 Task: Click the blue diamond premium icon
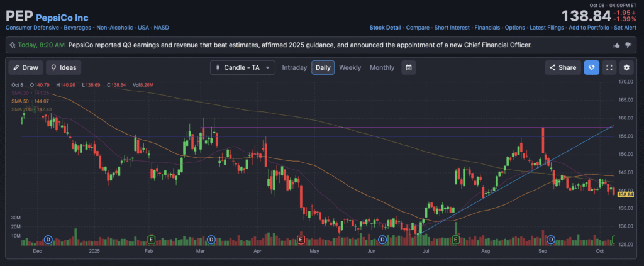590,67
